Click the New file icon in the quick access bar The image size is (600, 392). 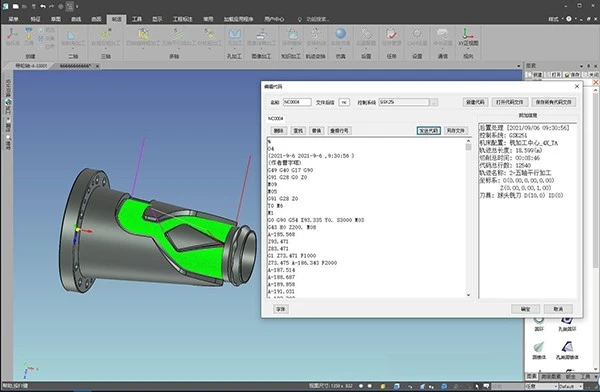pos(16,7)
